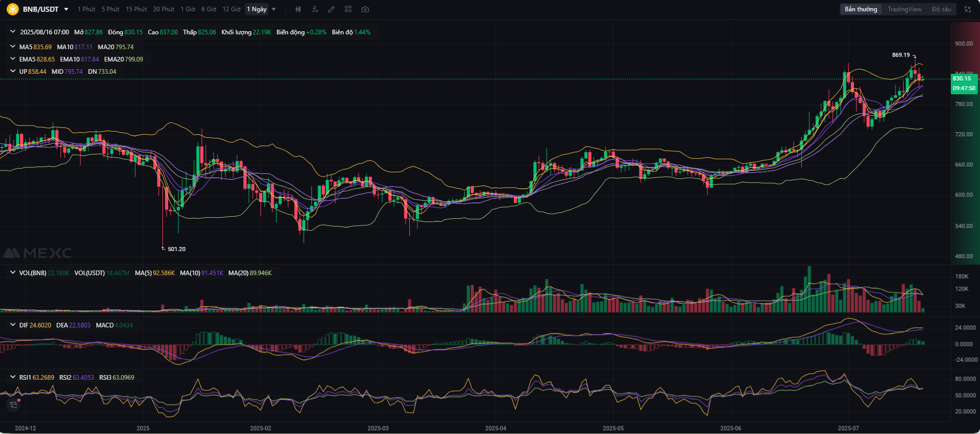Click MACD value 4.0434
Viewport: 980px width, 434px height.
(x=124, y=325)
